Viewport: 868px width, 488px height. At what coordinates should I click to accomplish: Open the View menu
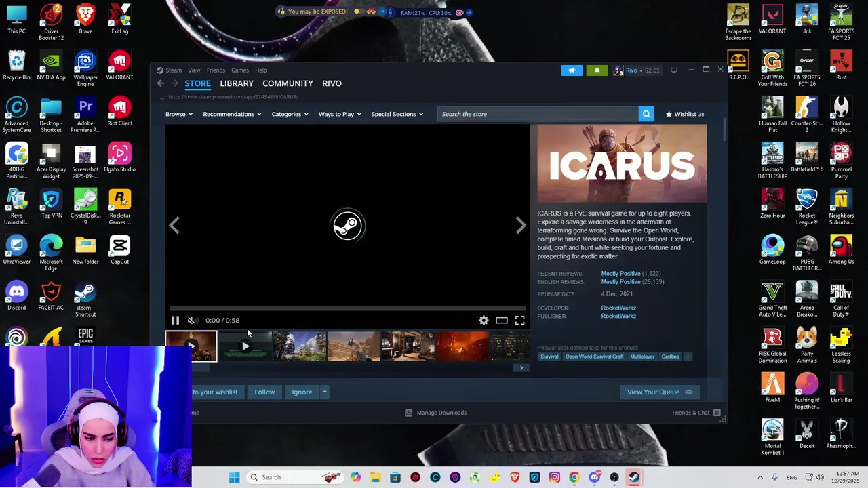[x=194, y=70]
